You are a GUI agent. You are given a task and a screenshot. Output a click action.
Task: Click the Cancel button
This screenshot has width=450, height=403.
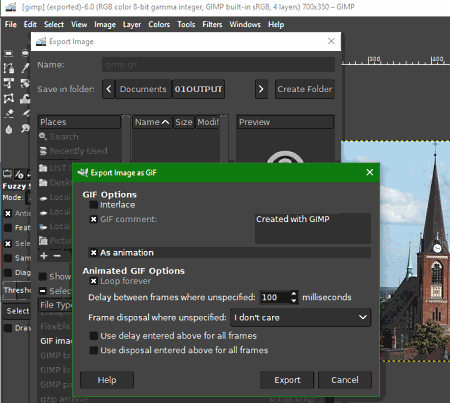tap(345, 380)
